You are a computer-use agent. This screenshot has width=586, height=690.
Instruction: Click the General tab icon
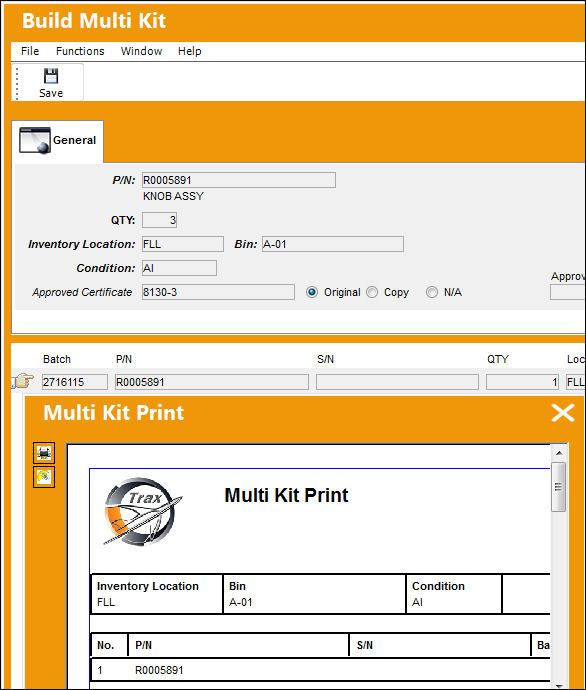35,140
